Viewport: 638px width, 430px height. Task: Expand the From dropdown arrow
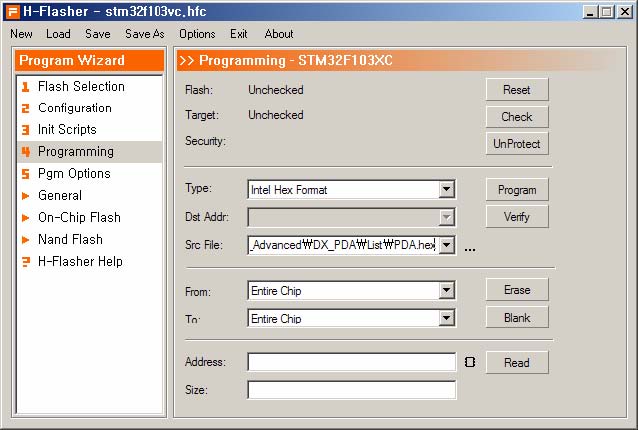point(446,290)
